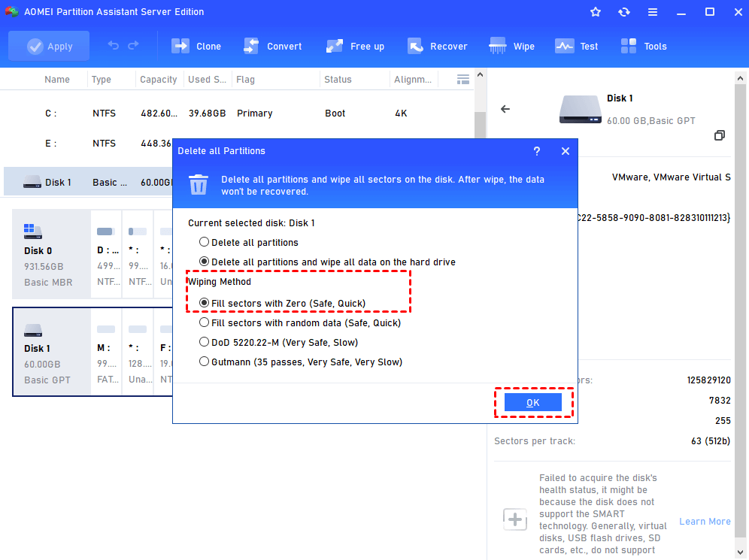
Task: Click the star favorite icon in title bar
Action: (595, 12)
